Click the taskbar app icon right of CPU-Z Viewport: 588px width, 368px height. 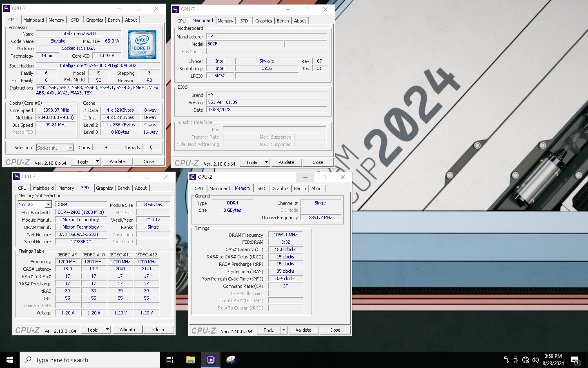click(x=231, y=360)
